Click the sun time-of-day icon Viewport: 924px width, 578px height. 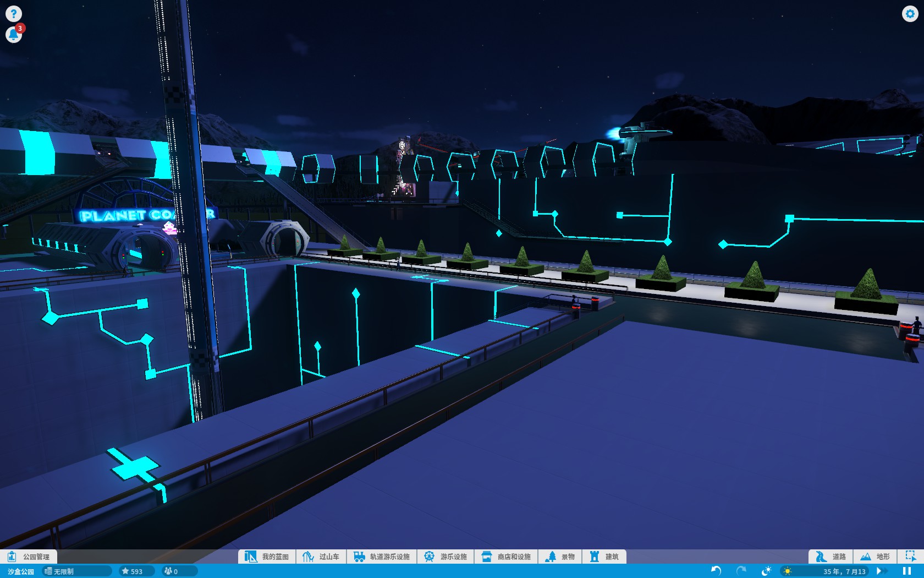(788, 571)
